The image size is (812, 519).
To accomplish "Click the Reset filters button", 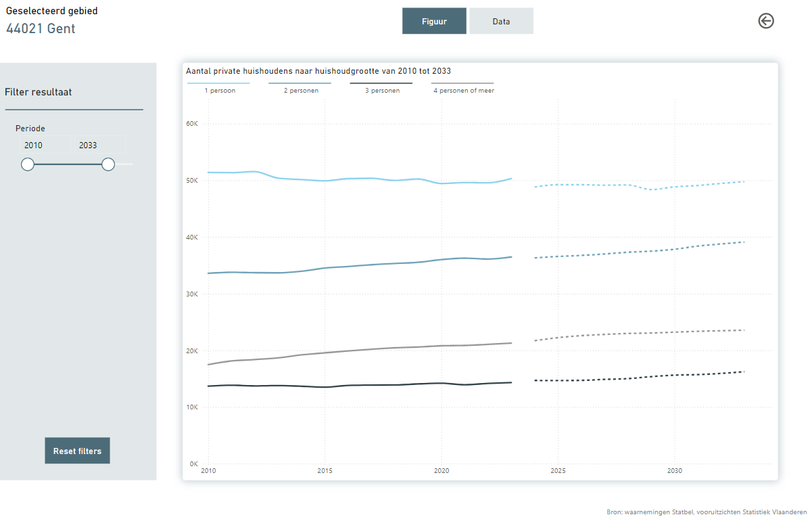I will 77,451.
